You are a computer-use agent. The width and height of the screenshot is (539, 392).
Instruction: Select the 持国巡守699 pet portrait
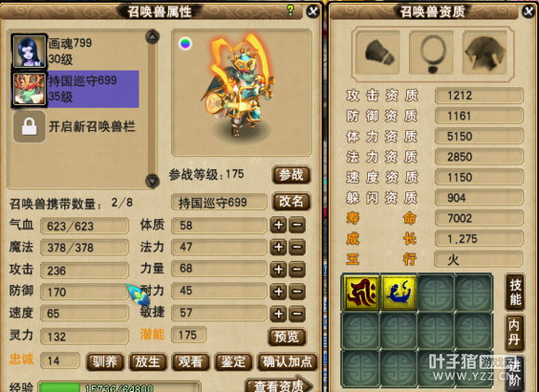pos(29,88)
